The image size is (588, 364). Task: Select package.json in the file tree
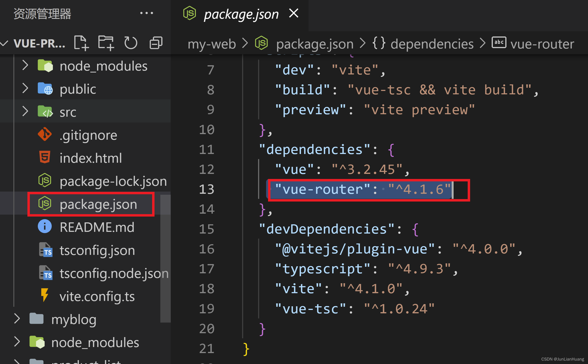click(98, 204)
